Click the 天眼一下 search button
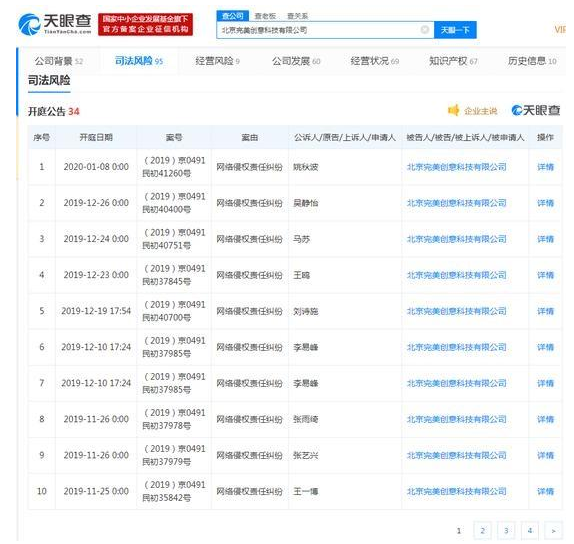574x544 pixels. pyautogui.click(x=455, y=30)
